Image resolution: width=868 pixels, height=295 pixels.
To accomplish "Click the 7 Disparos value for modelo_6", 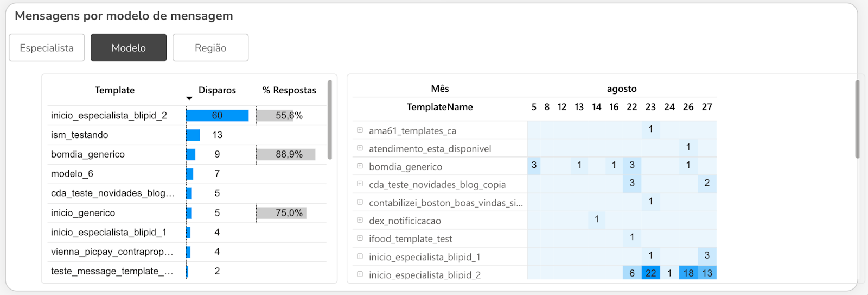I will click(x=217, y=174).
